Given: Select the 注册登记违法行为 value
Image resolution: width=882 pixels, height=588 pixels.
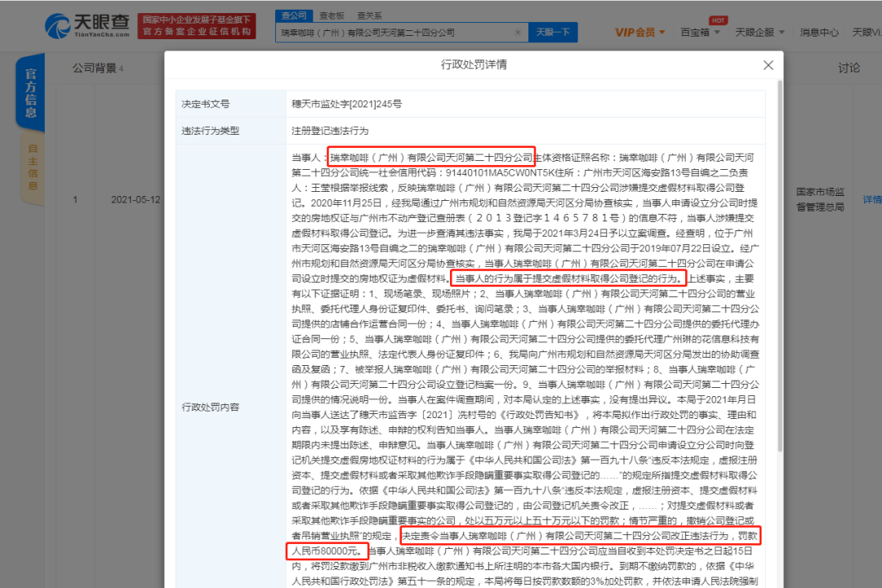Looking at the screenshot, I should point(330,131).
